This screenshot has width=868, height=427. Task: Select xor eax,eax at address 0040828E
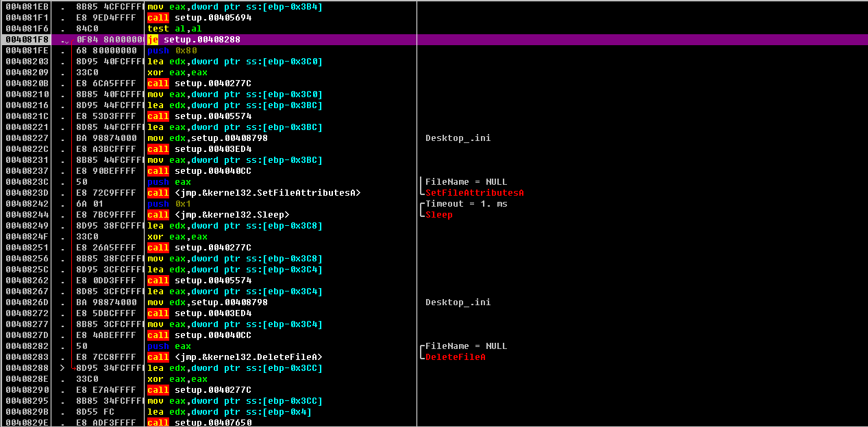click(177, 379)
